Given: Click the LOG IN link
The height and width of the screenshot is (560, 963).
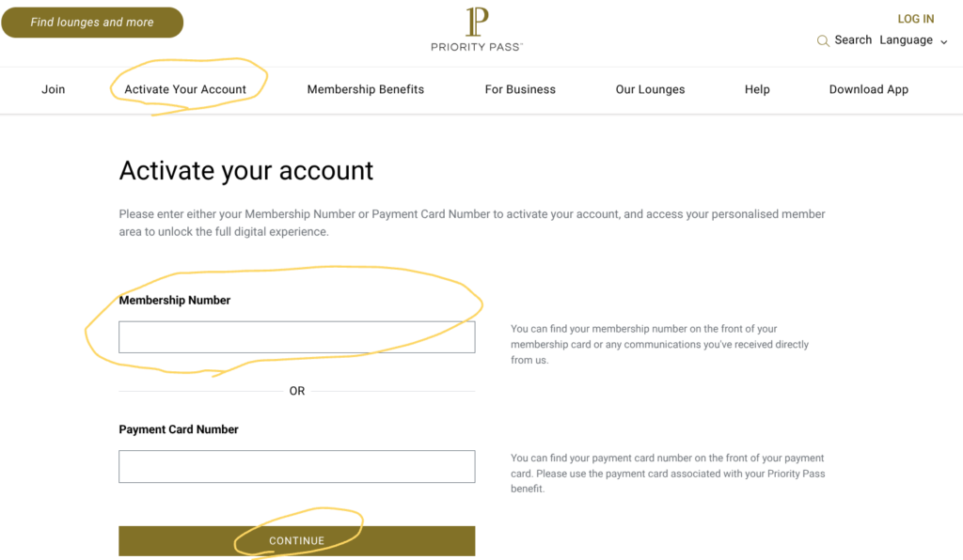Looking at the screenshot, I should point(915,19).
